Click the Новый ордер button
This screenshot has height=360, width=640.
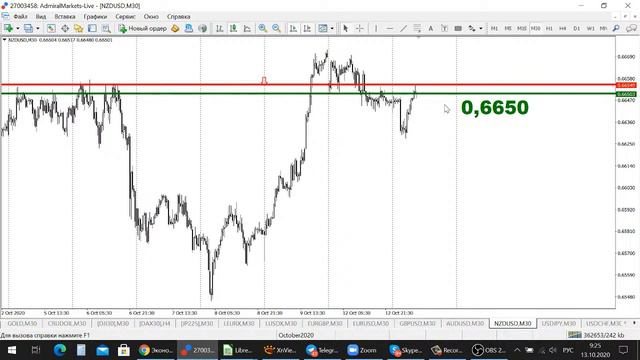click(x=143, y=28)
